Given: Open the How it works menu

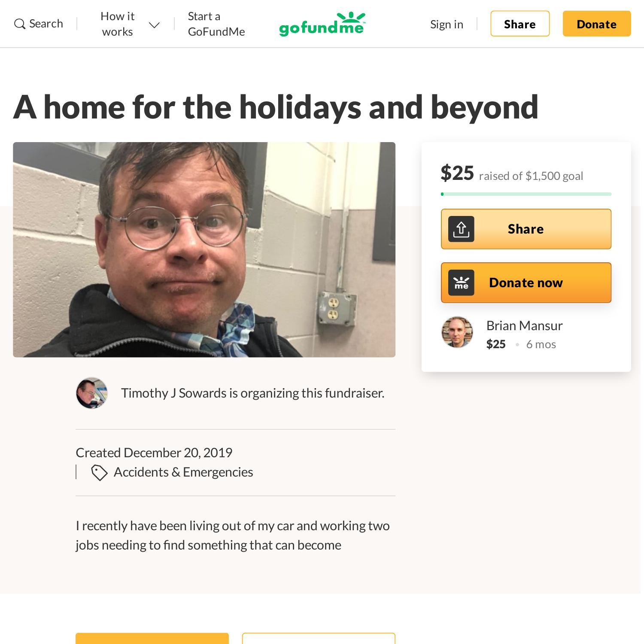Looking at the screenshot, I should point(118,24).
